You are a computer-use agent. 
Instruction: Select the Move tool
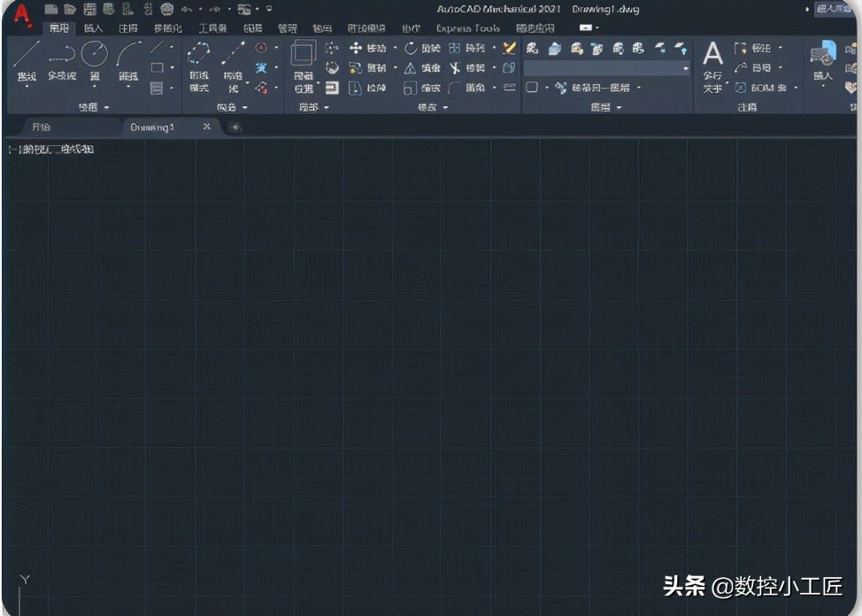(x=368, y=49)
